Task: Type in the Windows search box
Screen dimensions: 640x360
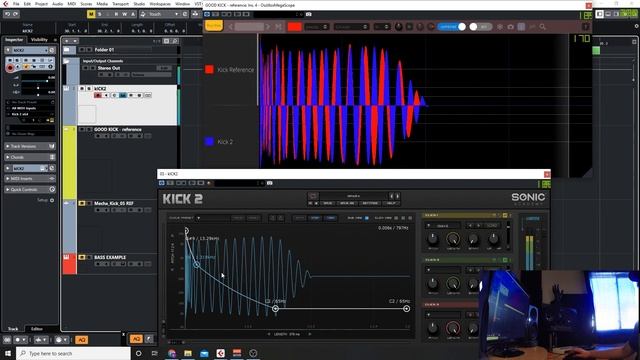Action: [x=73, y=353]
